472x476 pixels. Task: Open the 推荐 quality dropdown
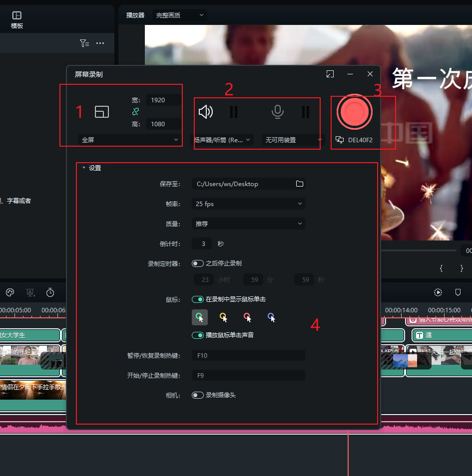point(248,224)
